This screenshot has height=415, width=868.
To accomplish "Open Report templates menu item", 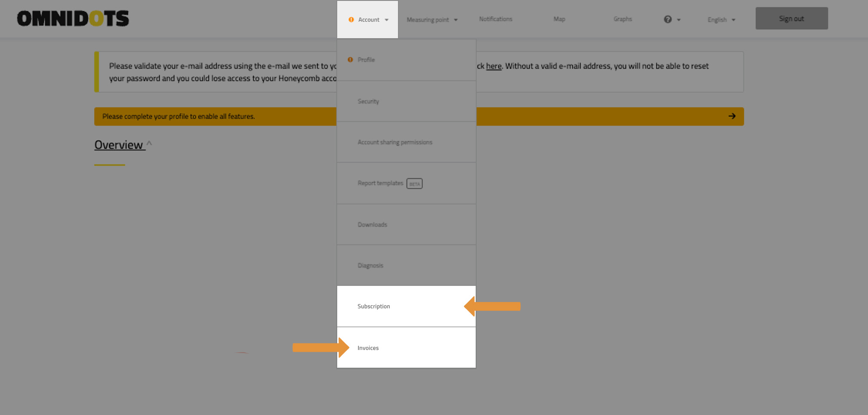I will coord(380,183).
